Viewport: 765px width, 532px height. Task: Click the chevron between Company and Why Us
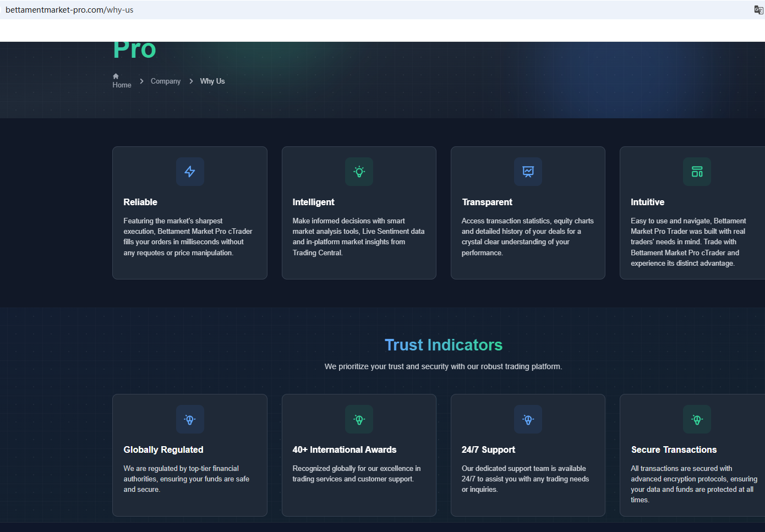coord(191,81)
